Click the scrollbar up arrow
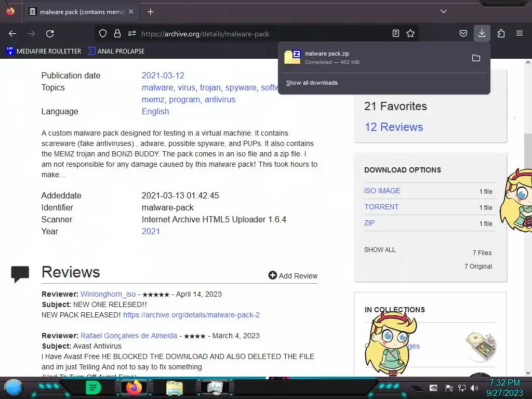Viewport: 532px width, 399px height. (528, 63)
